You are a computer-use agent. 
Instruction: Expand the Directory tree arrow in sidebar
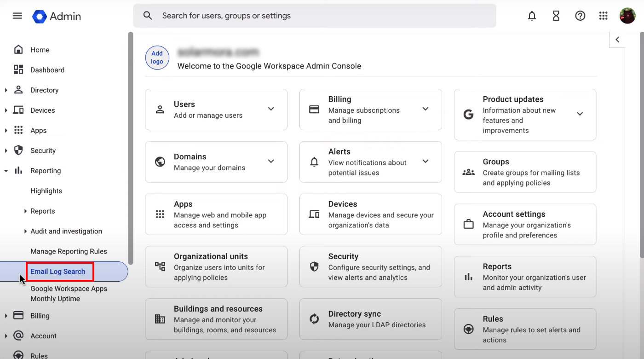[6, 90]
